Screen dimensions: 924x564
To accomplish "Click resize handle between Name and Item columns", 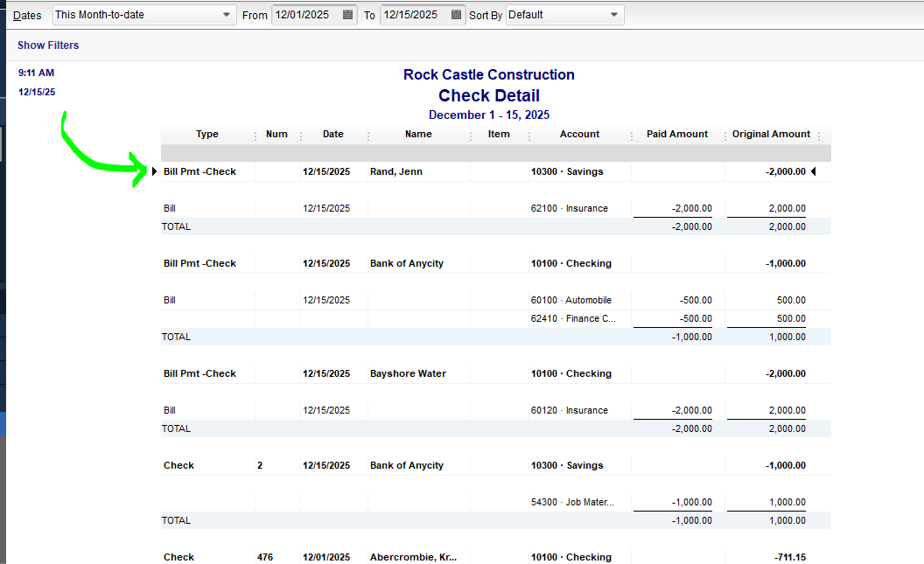I will pos(471,136).
